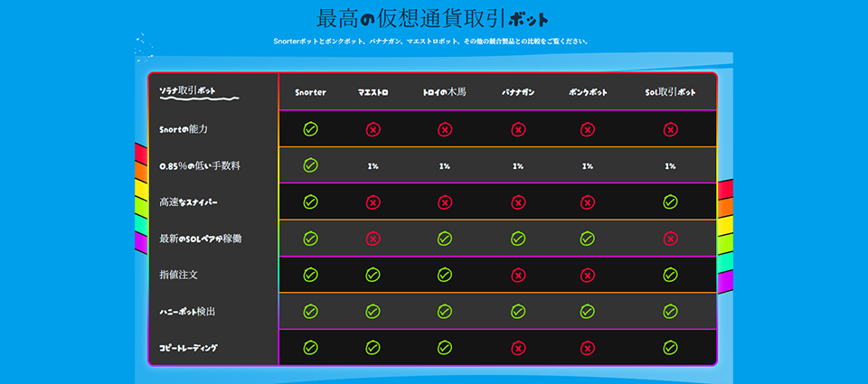Click トロイの木馬's check in 最新のSOLペア row
The image size is (868, 384).
point(445,239)
